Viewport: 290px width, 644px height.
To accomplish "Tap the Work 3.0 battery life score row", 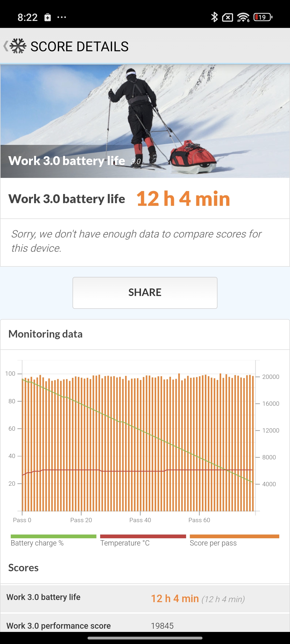I will click(x=145, y=598).
